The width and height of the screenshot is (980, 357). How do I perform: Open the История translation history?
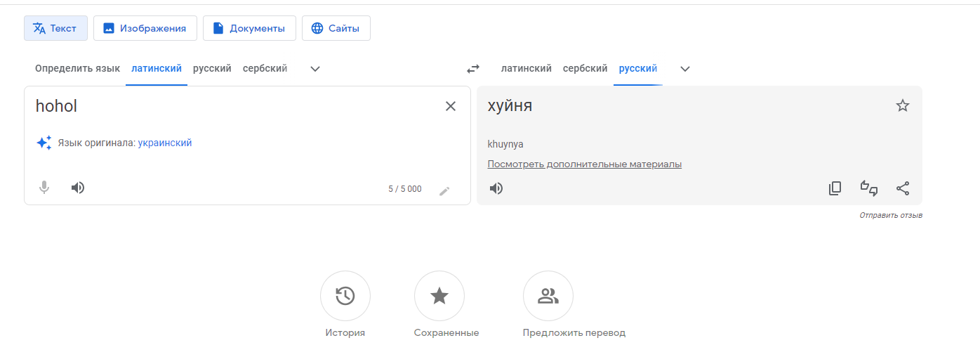(345, 297)
